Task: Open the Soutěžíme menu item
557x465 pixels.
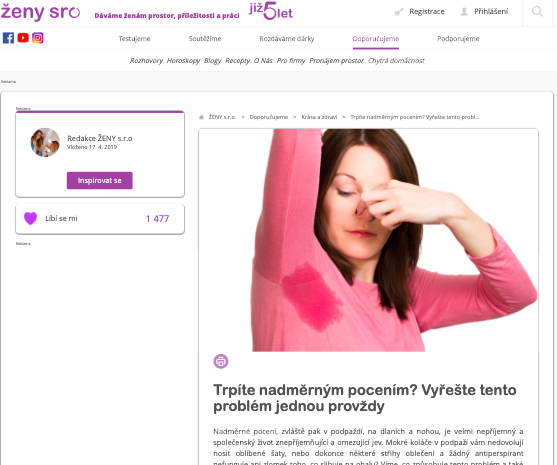Action: pos(205,39)
